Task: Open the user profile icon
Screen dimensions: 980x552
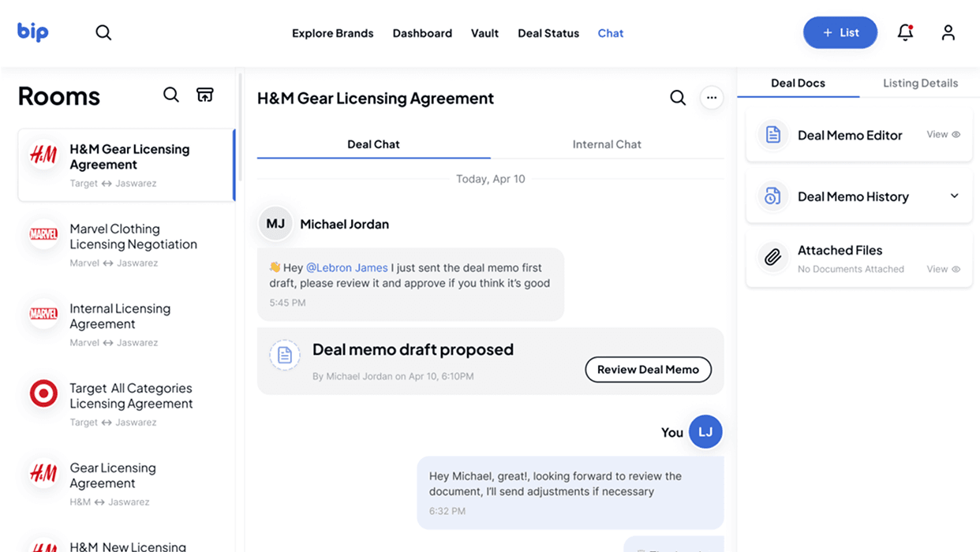Action: coord(948,32)
